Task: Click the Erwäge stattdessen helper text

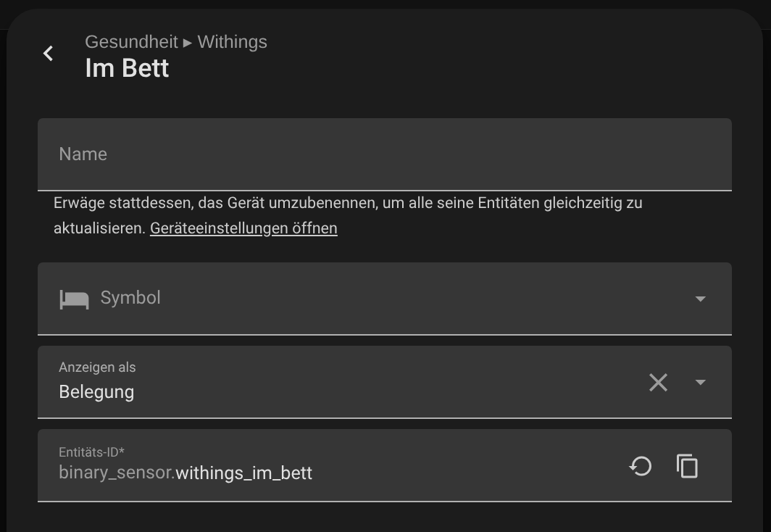Action: click(348, 215)
